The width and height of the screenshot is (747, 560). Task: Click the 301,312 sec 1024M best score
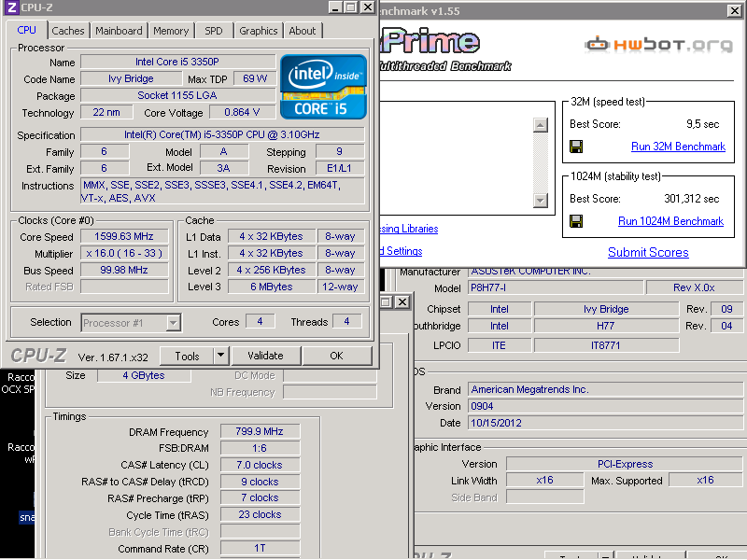692,199
